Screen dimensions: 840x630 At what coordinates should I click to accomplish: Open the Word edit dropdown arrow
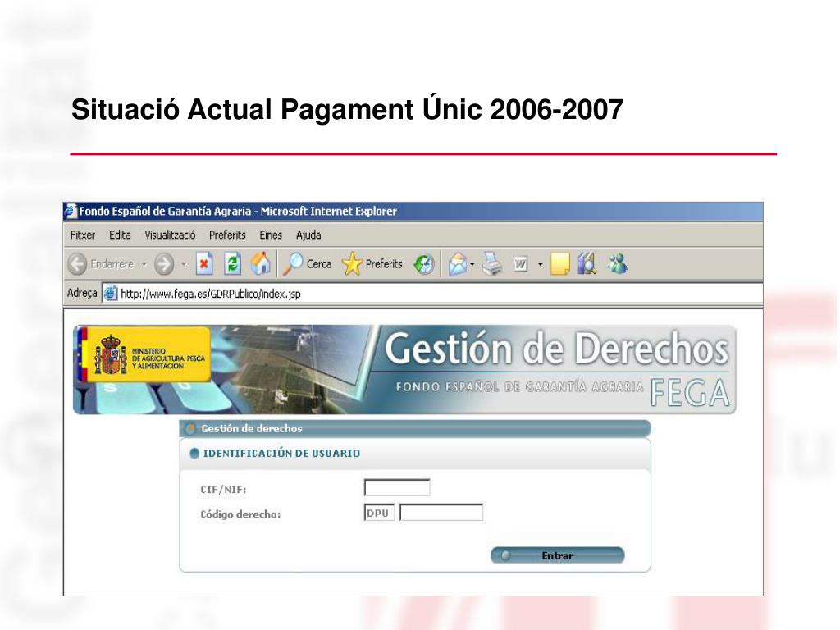pos(540,264)
